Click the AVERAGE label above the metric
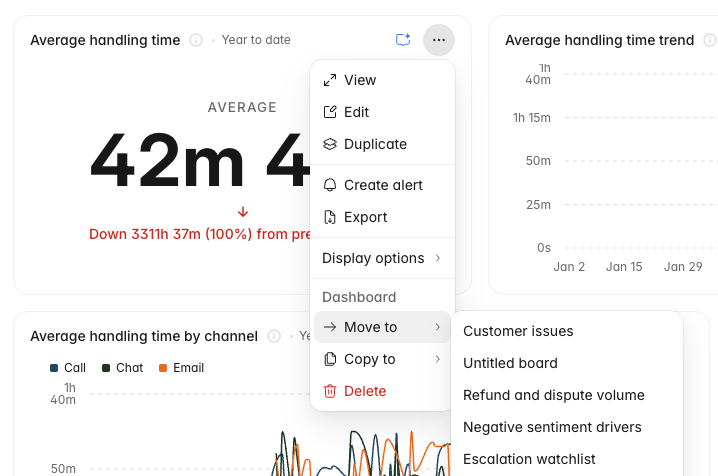Viewport: 718px width, 476px height. [242, 108]
